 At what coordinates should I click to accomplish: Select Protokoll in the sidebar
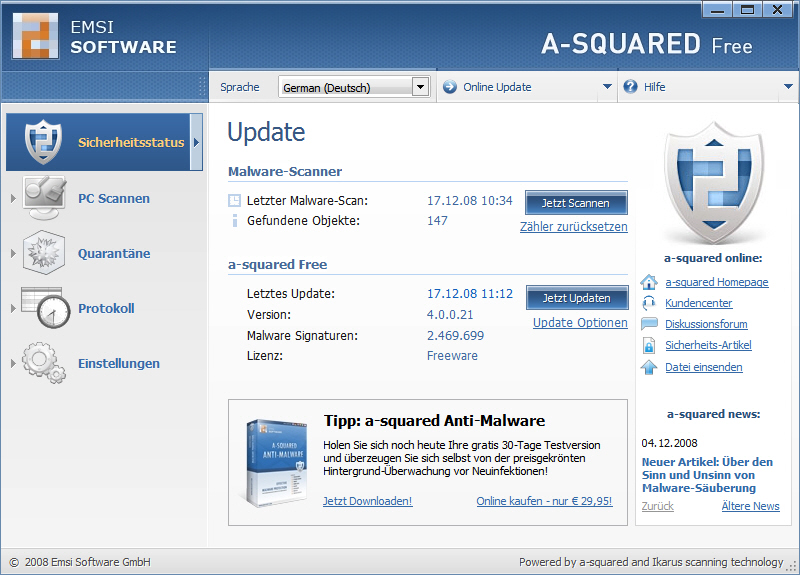[x=106, y=308]
